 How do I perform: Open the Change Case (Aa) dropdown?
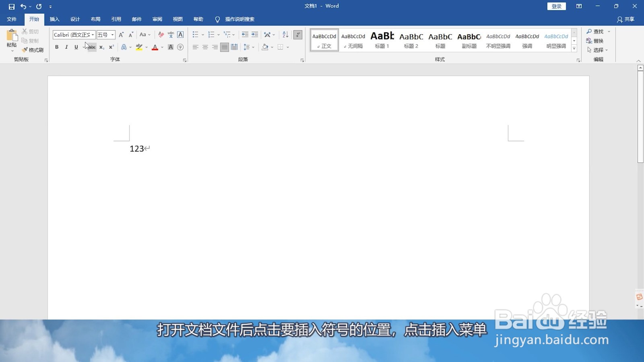point(145,35)
